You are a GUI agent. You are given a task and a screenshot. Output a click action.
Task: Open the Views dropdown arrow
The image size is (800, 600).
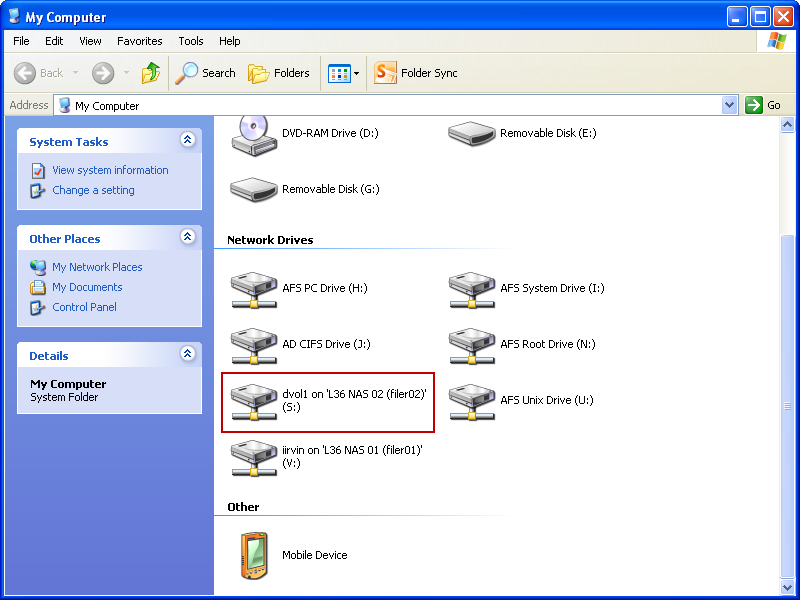(x=356, y=73)
